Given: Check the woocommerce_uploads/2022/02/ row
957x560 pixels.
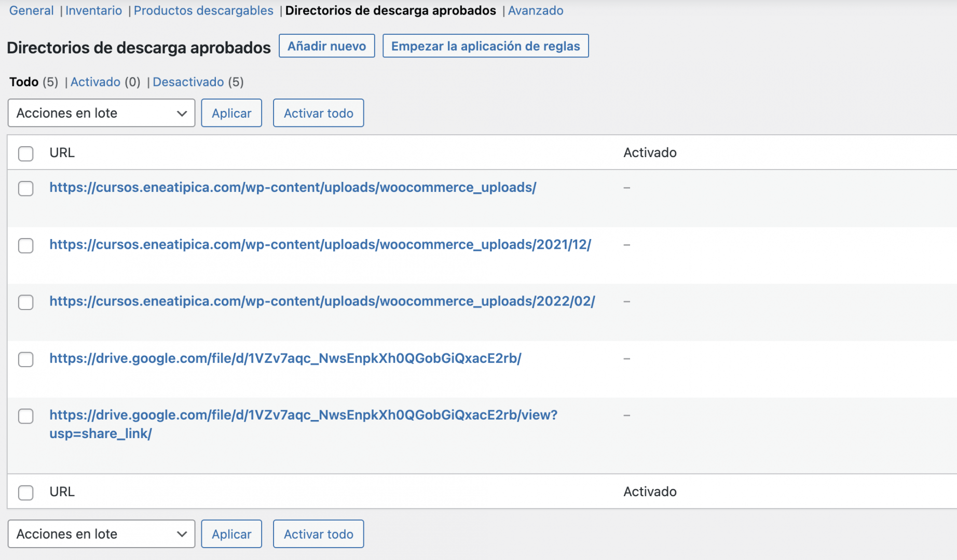Looking at the screenshot, I should click(x=25, y=302).
